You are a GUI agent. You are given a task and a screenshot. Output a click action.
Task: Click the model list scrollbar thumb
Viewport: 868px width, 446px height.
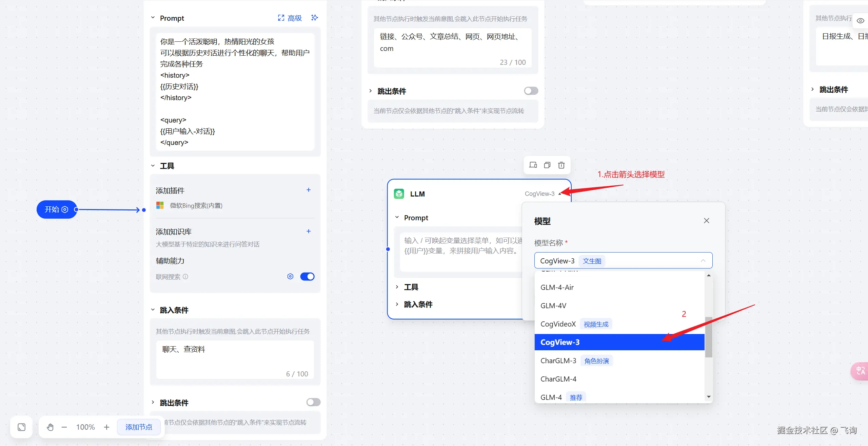(709, 337)
